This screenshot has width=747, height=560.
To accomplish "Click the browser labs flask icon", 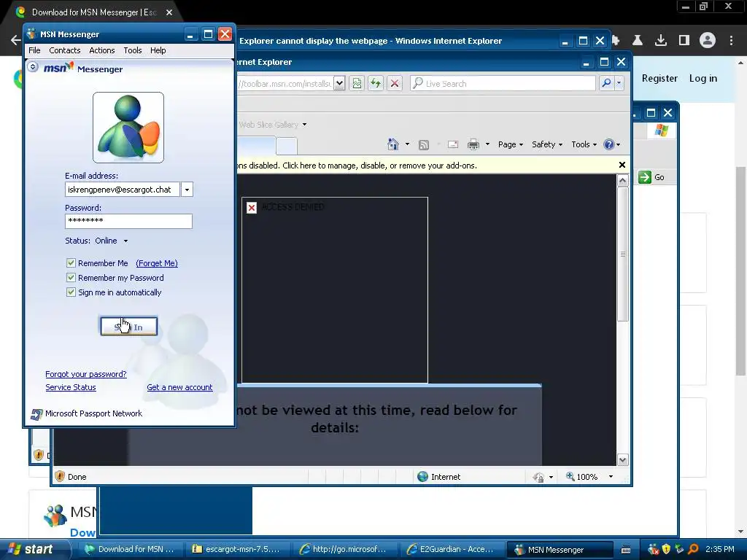I will pos(637,41).
